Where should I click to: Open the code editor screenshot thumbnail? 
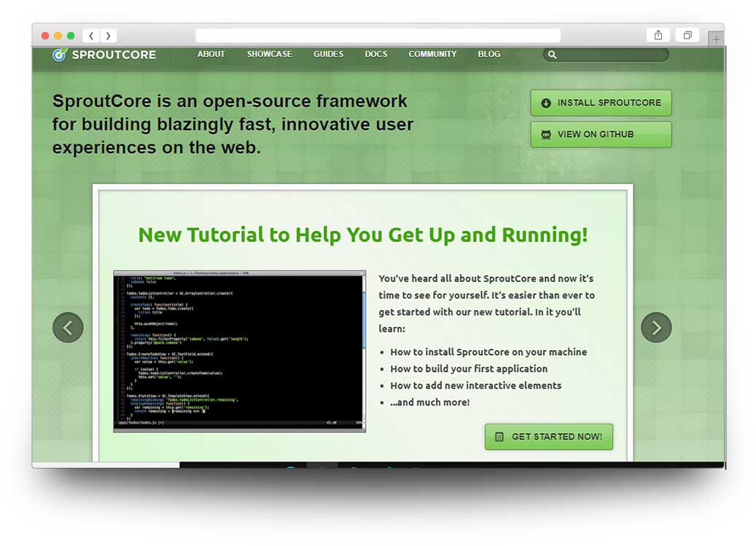point(240,351)
